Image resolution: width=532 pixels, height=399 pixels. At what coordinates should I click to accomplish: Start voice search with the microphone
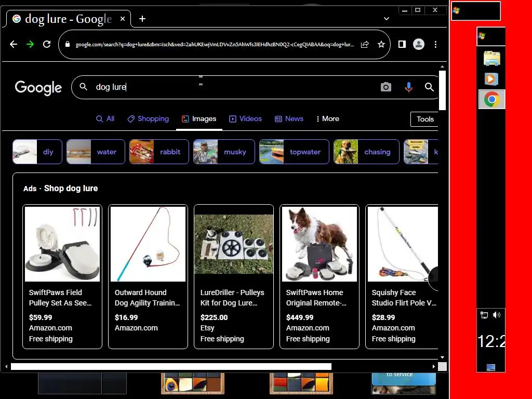[409, 87]
